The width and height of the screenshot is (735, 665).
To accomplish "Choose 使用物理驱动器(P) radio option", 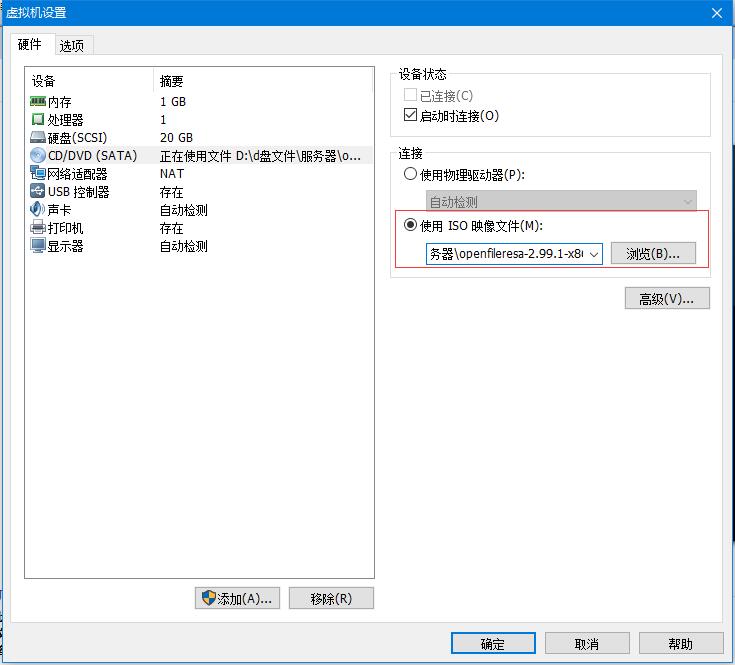I will tap(410, 174).
